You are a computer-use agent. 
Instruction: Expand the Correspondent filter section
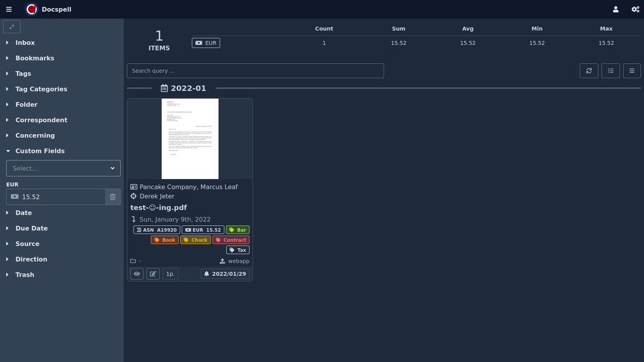tap(41, 120)
